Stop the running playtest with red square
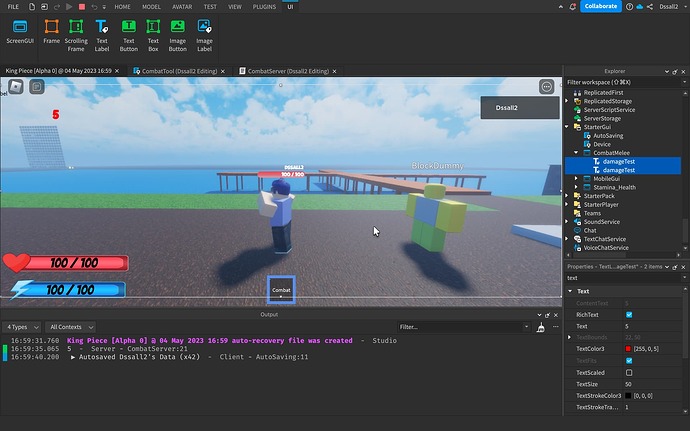 [x=82, y=7]
